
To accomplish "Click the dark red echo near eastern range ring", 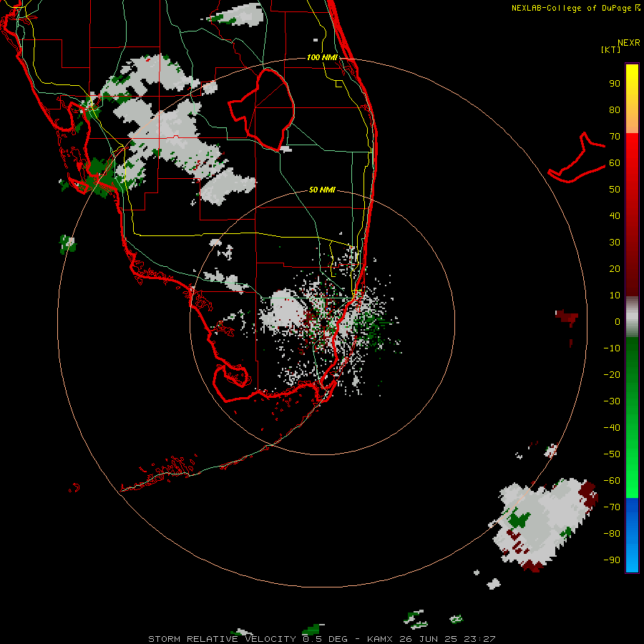I will point(567,317).
